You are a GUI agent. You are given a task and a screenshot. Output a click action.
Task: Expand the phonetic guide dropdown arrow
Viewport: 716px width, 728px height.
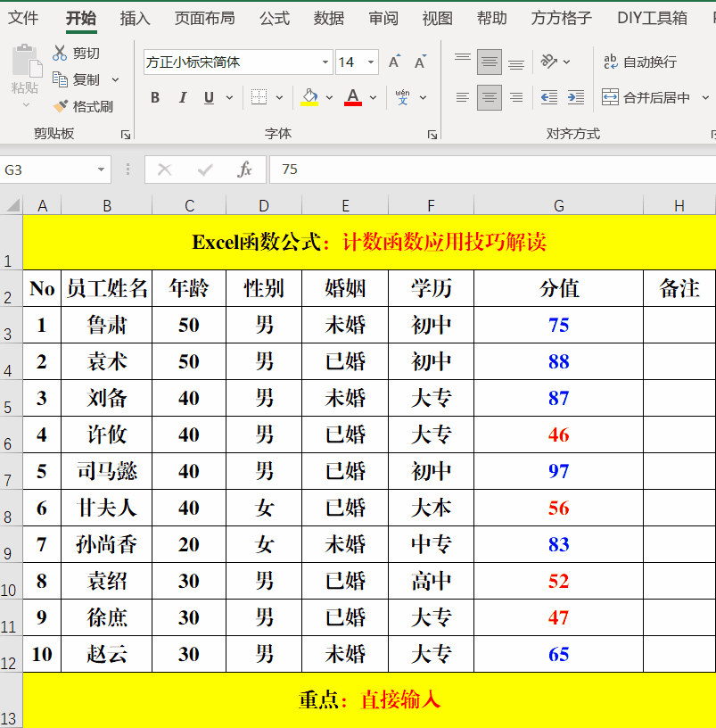click(423, 97)
